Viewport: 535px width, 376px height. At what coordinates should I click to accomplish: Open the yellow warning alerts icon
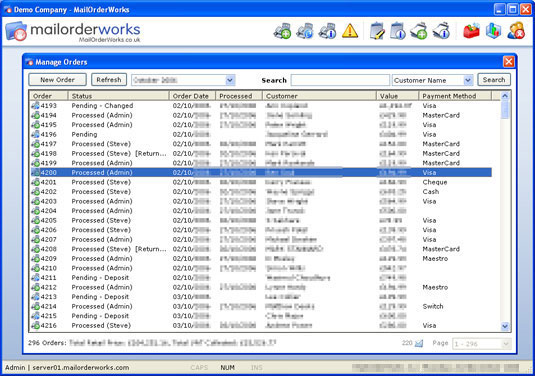[350, 31]
